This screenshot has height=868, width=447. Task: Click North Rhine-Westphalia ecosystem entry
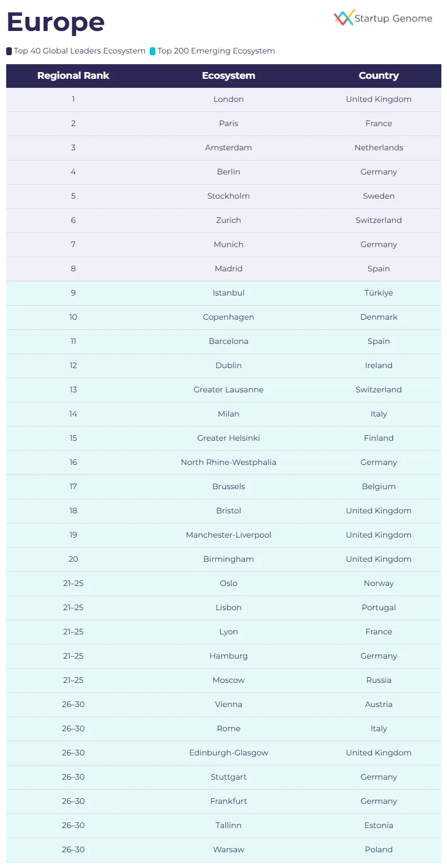pos(229,463)
